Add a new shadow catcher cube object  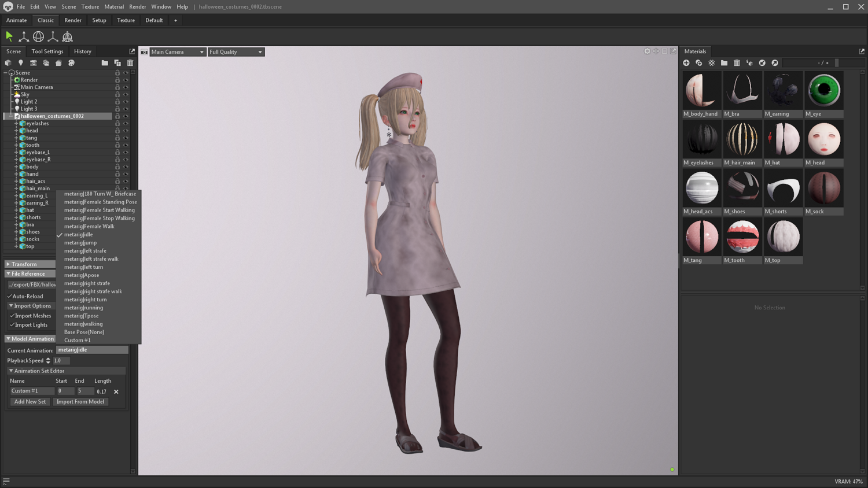tap(8, 63)
